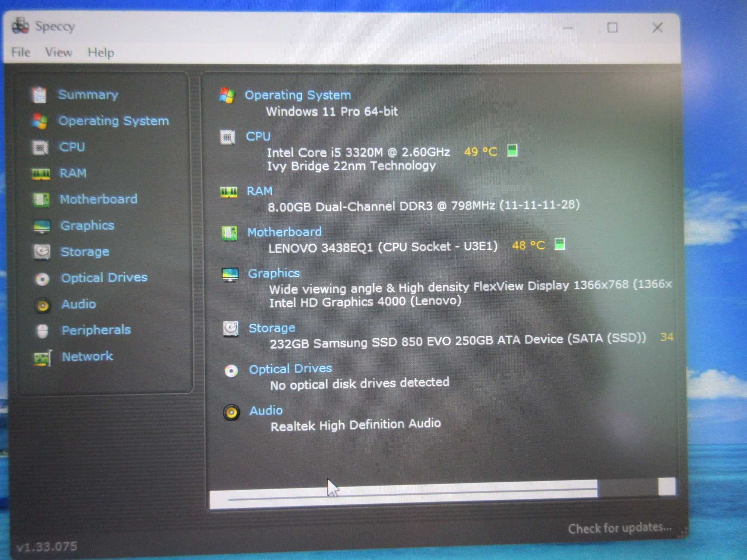The width and height of the screenshot is (747, 560).
Task: Click the RAM stick icon in sidebar
Action: tap(41, 174)
